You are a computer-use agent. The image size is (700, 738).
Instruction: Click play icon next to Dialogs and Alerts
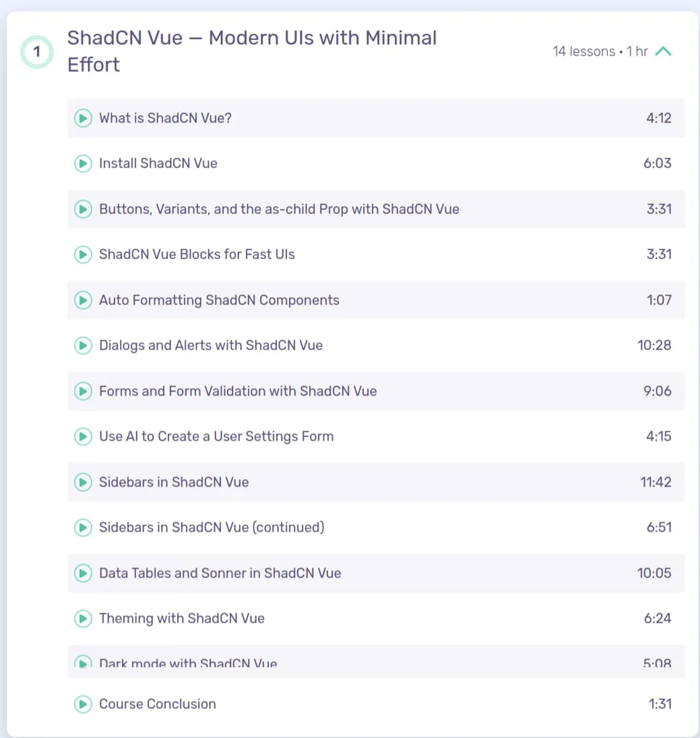pyautogui.click(x=84, y=346)
